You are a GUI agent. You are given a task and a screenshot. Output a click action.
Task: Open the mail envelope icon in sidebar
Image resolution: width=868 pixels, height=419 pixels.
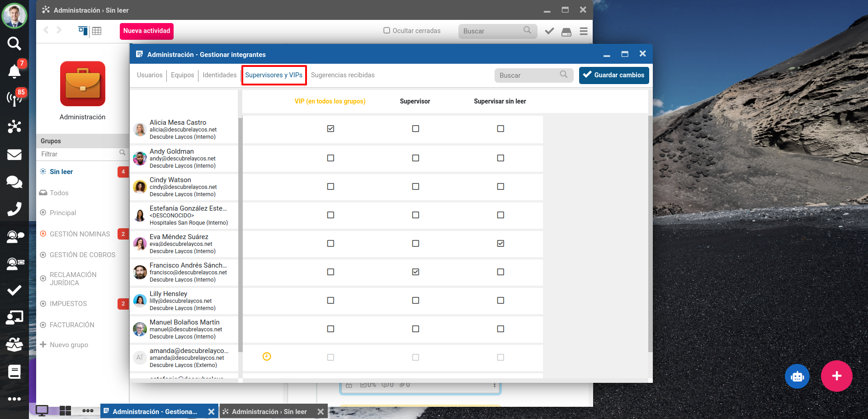point(14,155)
